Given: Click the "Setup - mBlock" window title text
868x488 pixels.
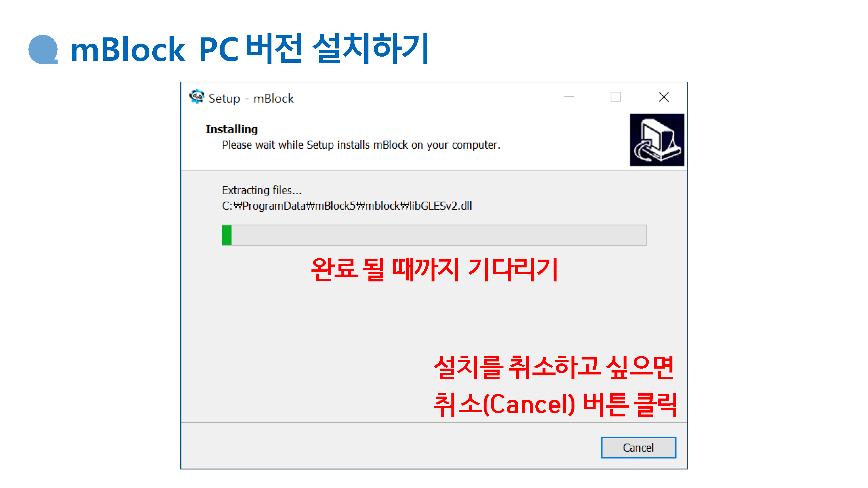Looking at the screenshot, I should (x=251, y=99).
